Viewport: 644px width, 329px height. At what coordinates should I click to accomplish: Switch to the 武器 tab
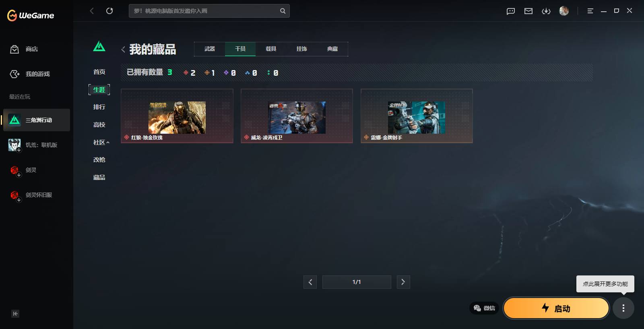click(x=209, y=49)
